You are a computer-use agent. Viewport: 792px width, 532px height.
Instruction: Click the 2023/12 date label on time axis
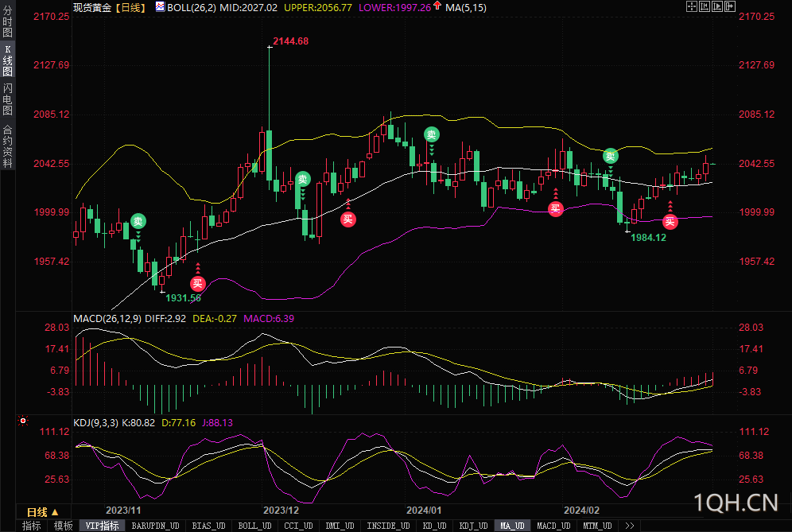(x=281, y=511)
